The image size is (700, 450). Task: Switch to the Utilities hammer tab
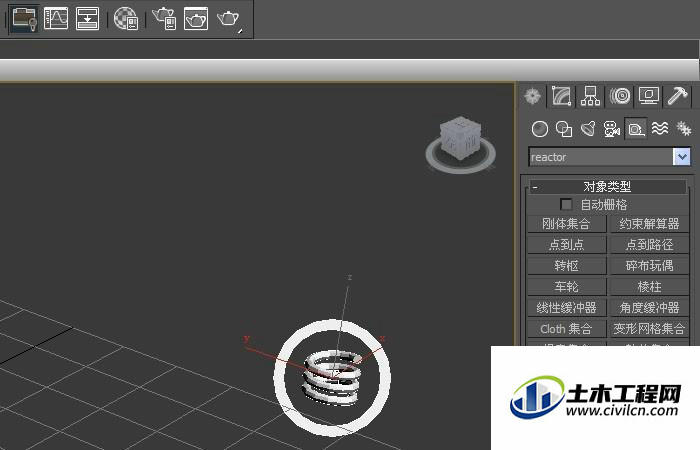point(678,96)
